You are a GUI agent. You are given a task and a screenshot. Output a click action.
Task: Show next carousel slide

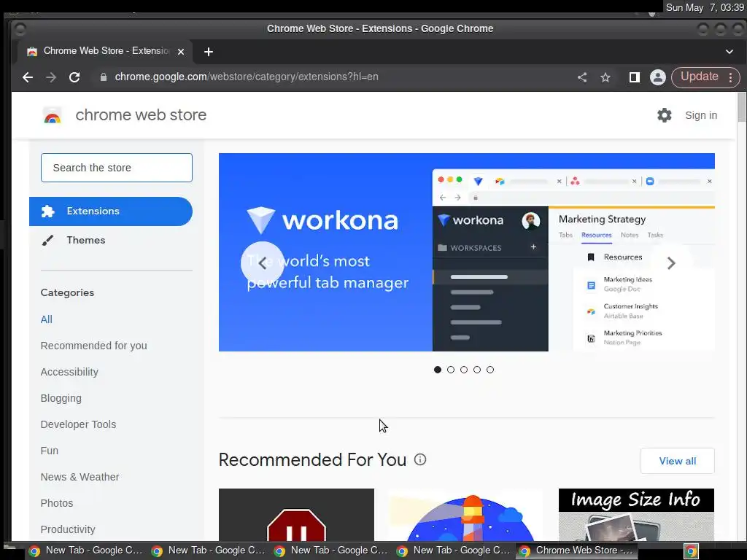tap(671, 262)
